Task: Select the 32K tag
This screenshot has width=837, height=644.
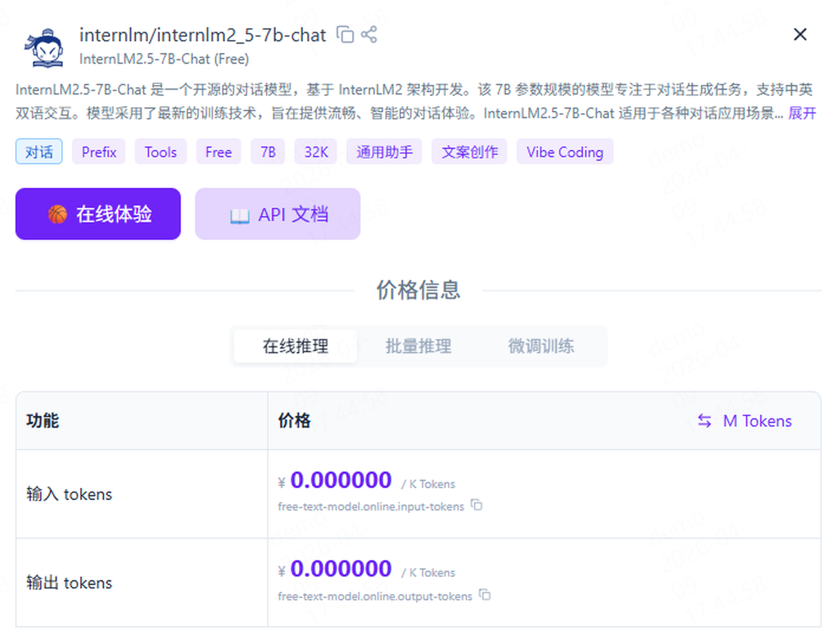Action: 316,152
